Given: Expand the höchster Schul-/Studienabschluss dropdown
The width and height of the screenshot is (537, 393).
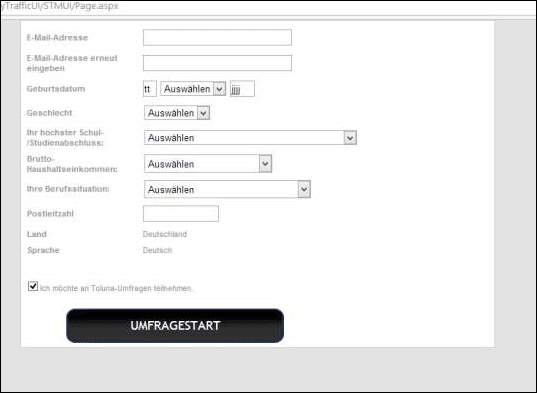Looking at the screenshot, I should [250, 138].
